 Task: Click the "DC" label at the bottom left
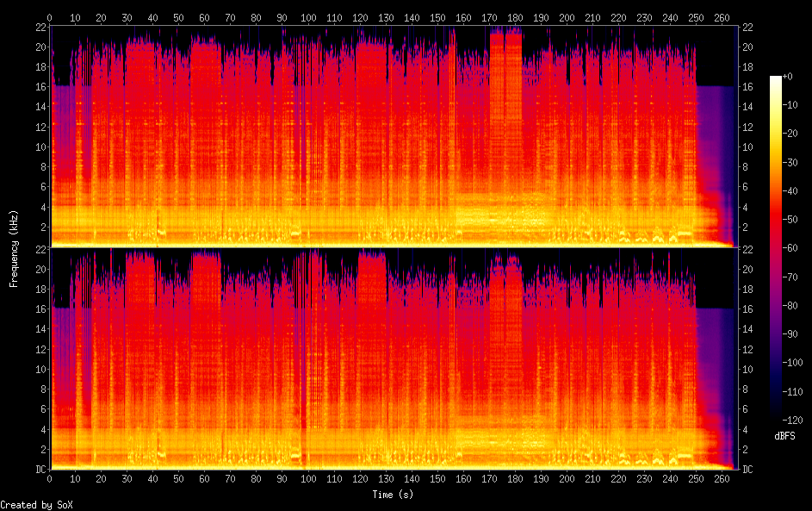[x=40, y=470]
